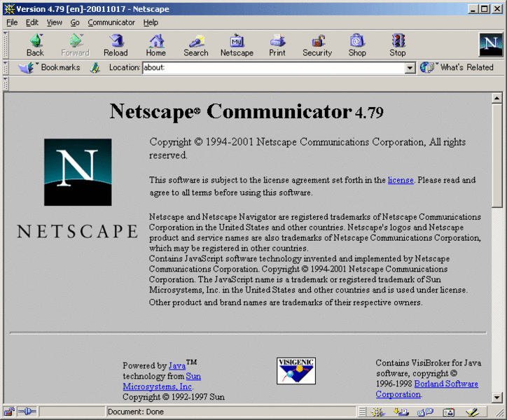The image size is (507, 420).
Task: Follow the Borland Software link
Action: 446,384
